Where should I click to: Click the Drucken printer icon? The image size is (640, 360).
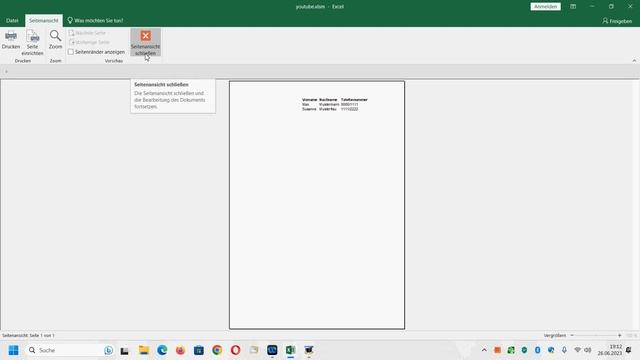click(11, 40)
